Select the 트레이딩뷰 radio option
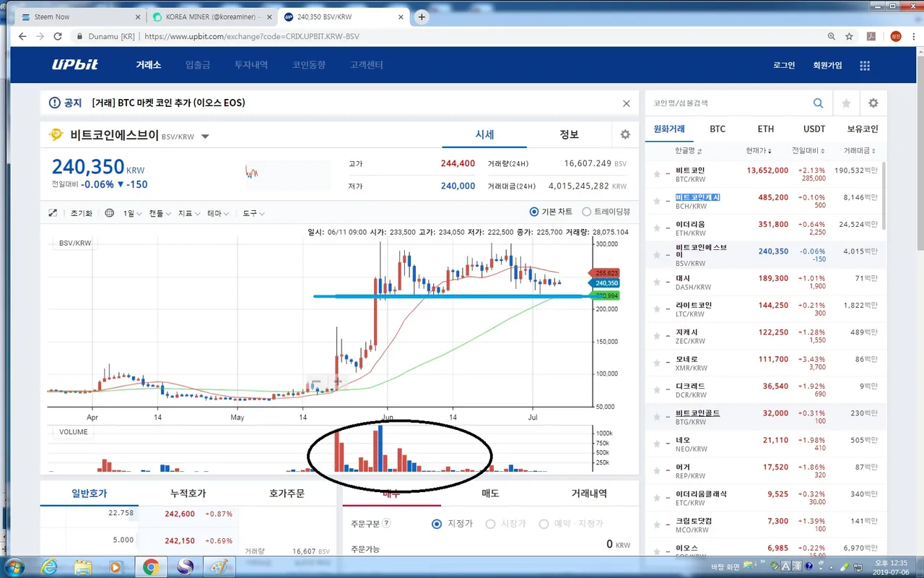Viewport: 924px width, 578px height. click(x=586, y=212)
